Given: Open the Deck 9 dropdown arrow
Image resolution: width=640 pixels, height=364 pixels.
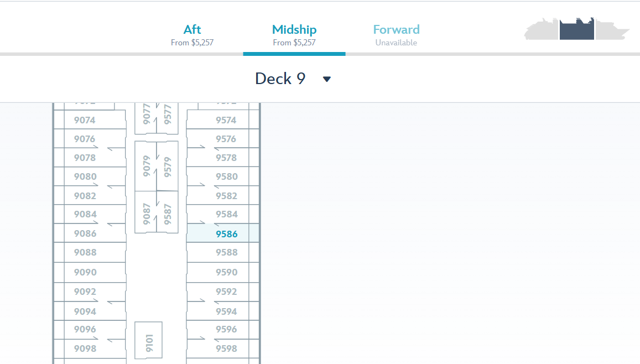Looking at the screenshot, I should 327,79.
